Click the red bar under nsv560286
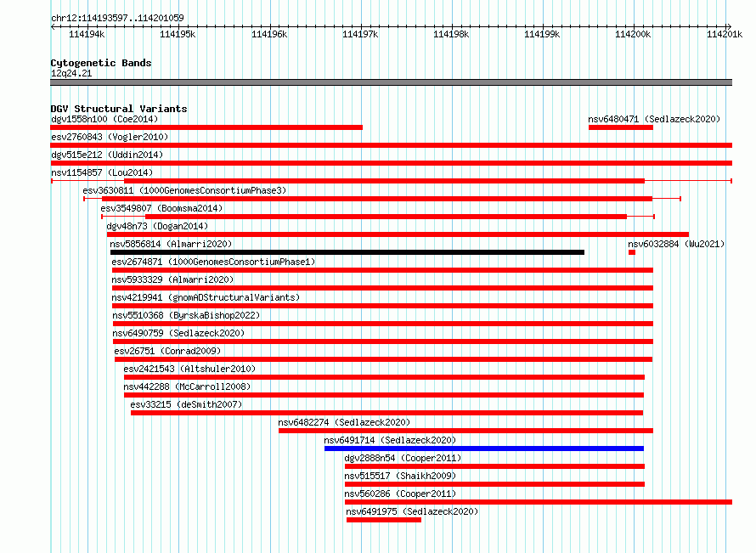Viewport: 756px width, 553px height. point(539,502)
